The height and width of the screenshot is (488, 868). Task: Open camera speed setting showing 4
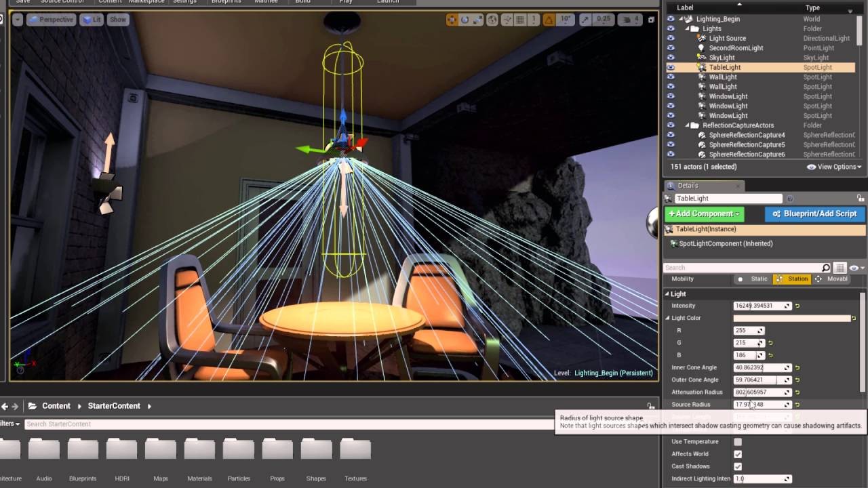(630, 20)
